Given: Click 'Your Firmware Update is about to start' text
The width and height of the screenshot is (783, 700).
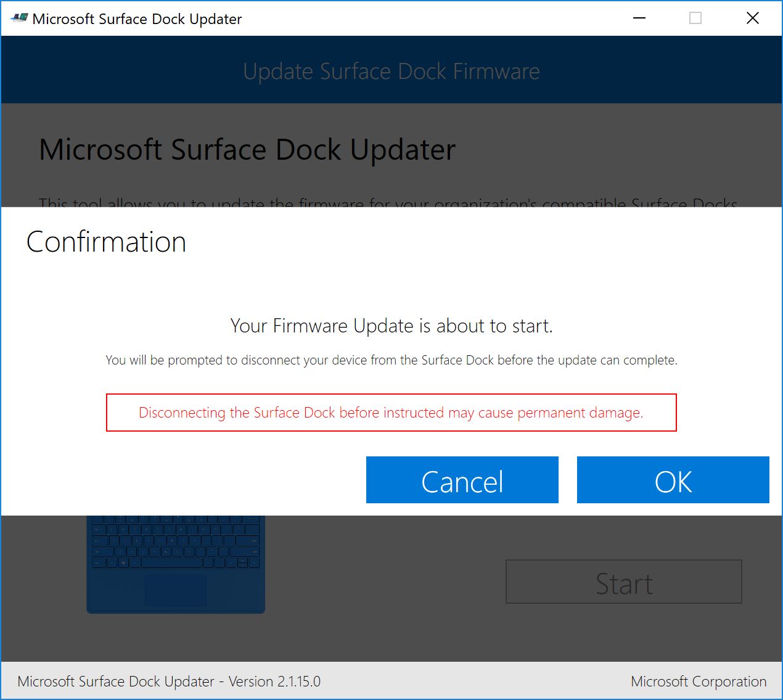Looking at the screenshot, I should tap(391, 326).
